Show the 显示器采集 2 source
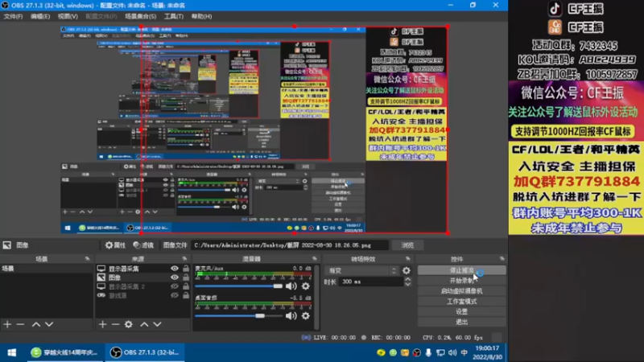This screenshot has height=362, width=644. [x=175, y=286]
